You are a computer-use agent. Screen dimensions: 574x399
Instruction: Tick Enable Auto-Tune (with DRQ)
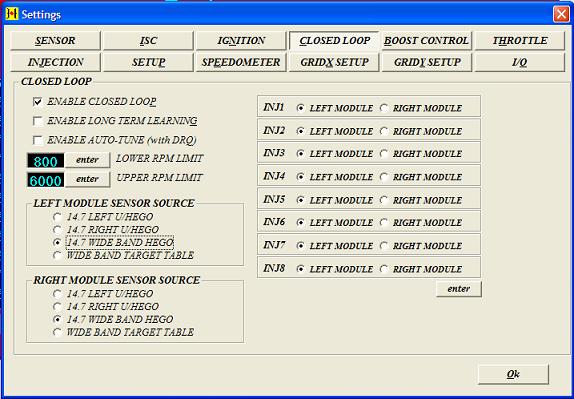pos(38,140)
